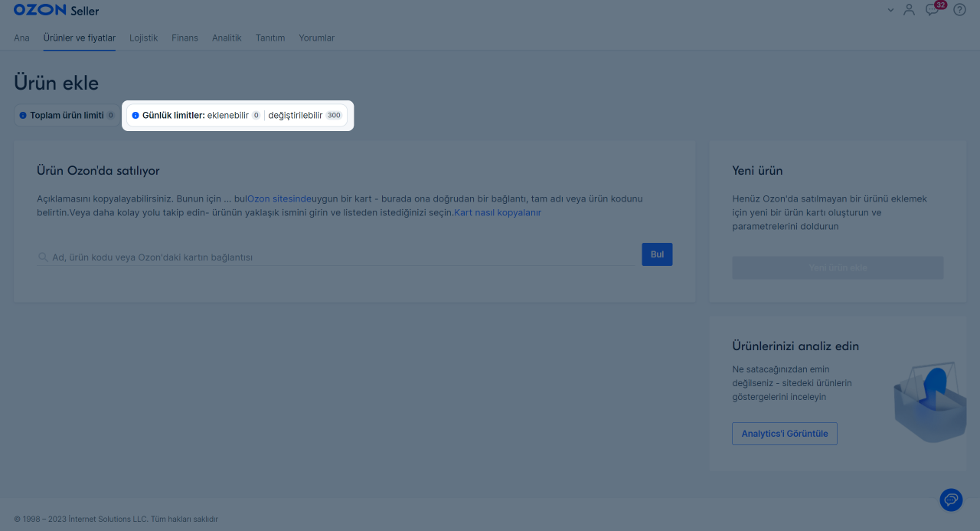Click info icon beside Günlük limitler

pyautogui.click(x=136, y=116)
